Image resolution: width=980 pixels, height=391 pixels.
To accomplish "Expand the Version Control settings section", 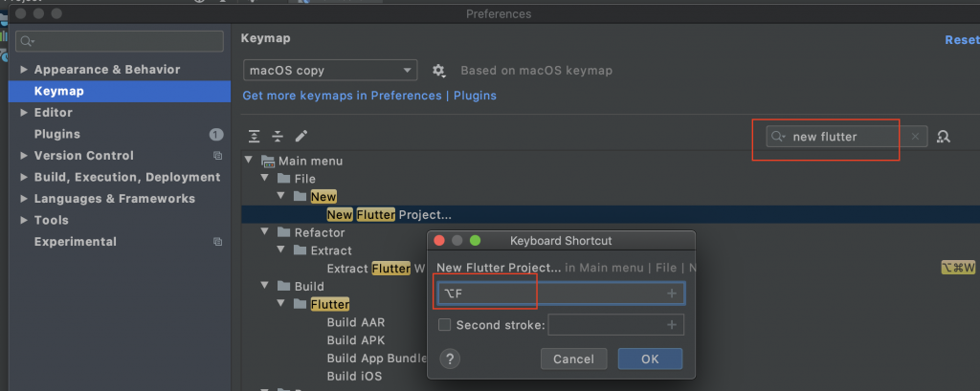I will pos(24,156).
